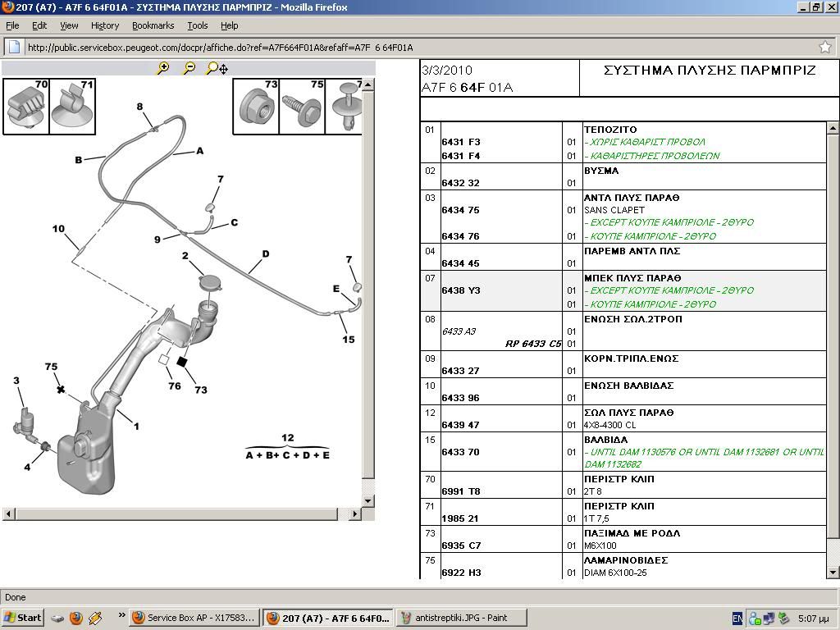Click part number 6433 96
This screenshot has height=630, width=840.
tap(460, 398)
